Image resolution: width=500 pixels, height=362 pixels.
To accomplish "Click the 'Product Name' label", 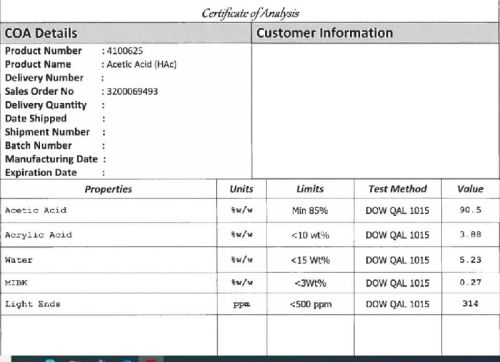I will (x=38, y=64).
